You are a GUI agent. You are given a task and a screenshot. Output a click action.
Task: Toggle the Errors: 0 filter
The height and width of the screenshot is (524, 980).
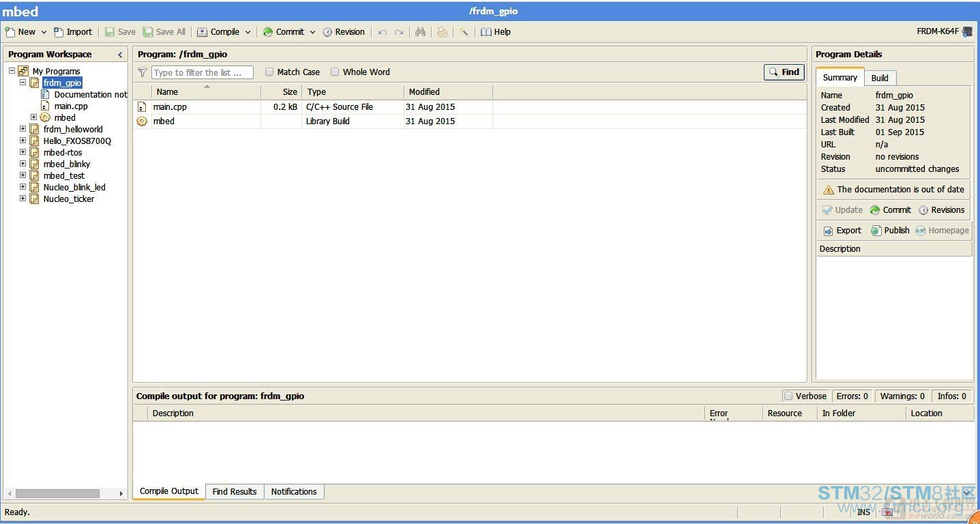point(852,396)
